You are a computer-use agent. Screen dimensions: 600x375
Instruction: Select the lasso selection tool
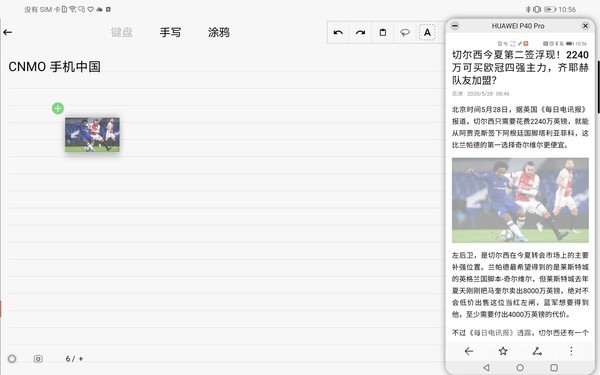point(405,33)
